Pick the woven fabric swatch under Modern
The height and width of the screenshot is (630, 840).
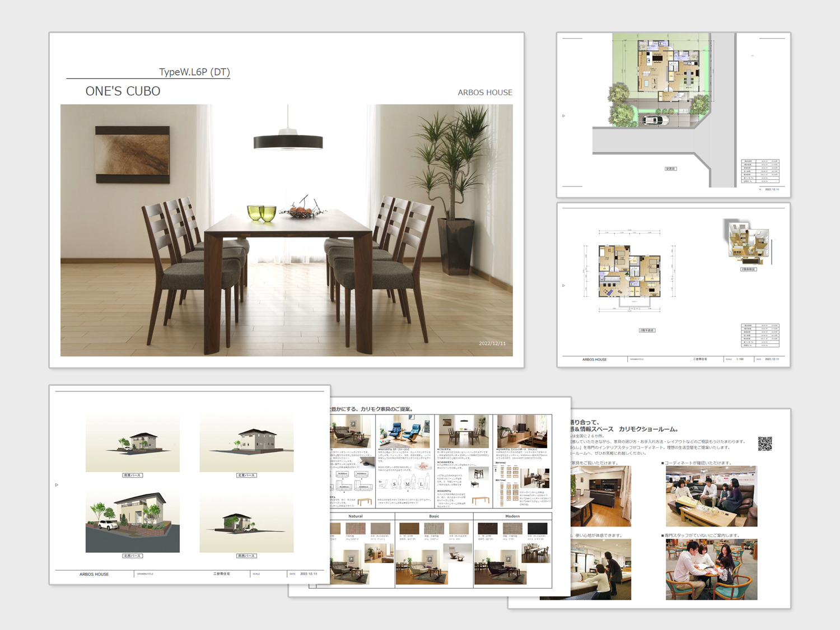tap(512, 528)
